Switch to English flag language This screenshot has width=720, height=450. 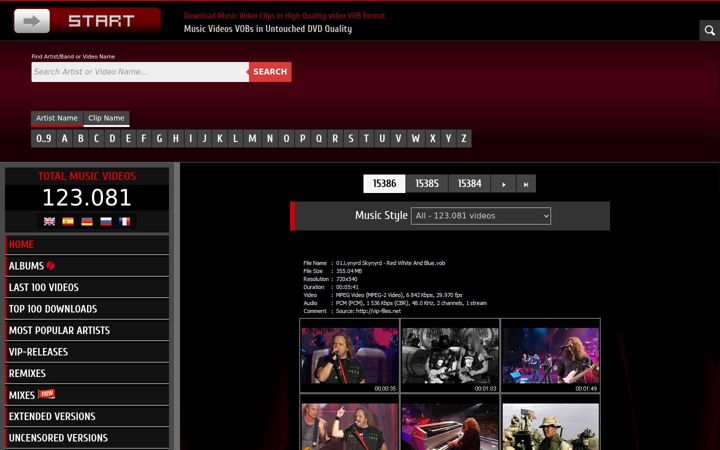tap(49, 221)
